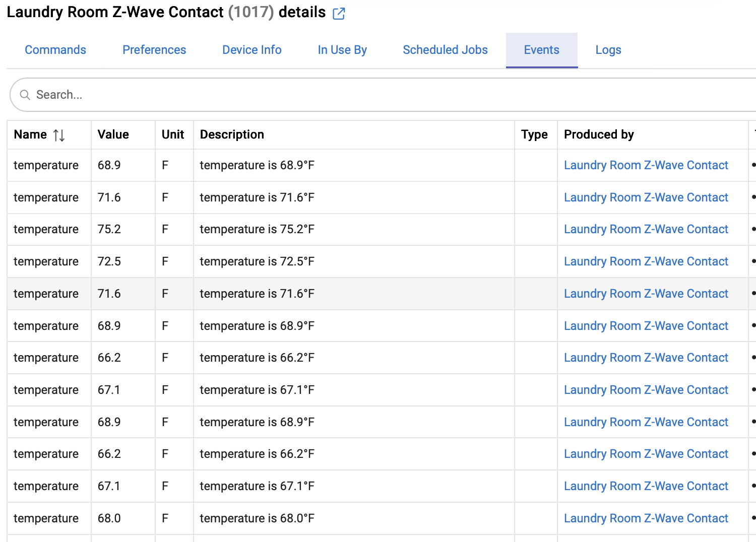Click the search magnifier icon
This screenshot has width=756, height=542.
coord(25,95)
